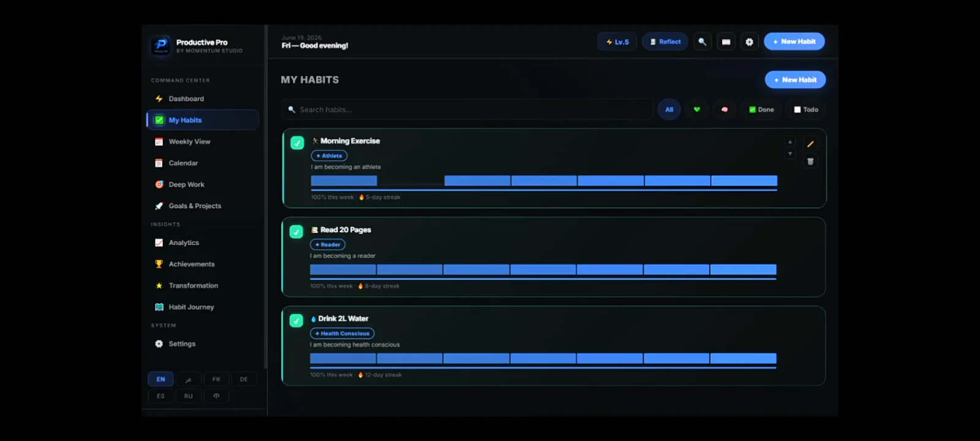
Task: Select the EN language button
Action: click(x=160, y=379)
